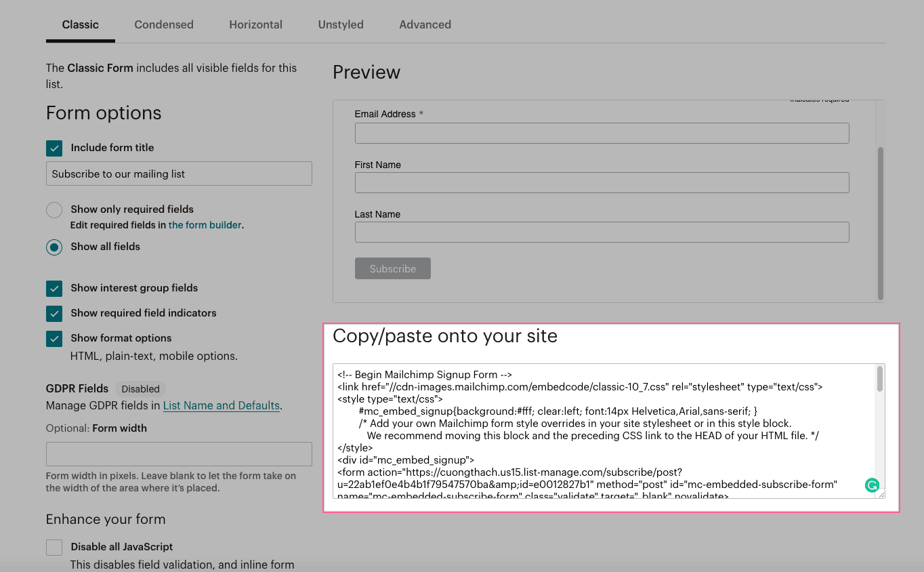
Task: Toggle Show interest group fields checkbox
Action: pos(54,288)
